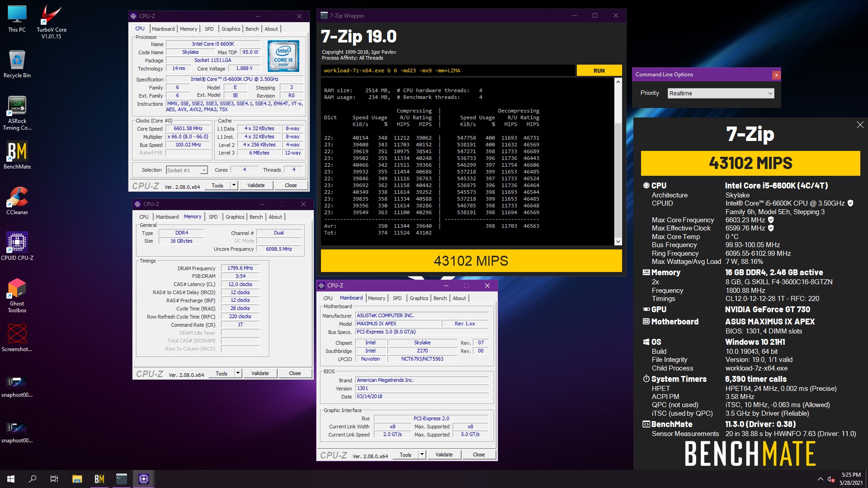Click the Windows Start button
This screenshot has height=488, width=868.
point(11,479)
